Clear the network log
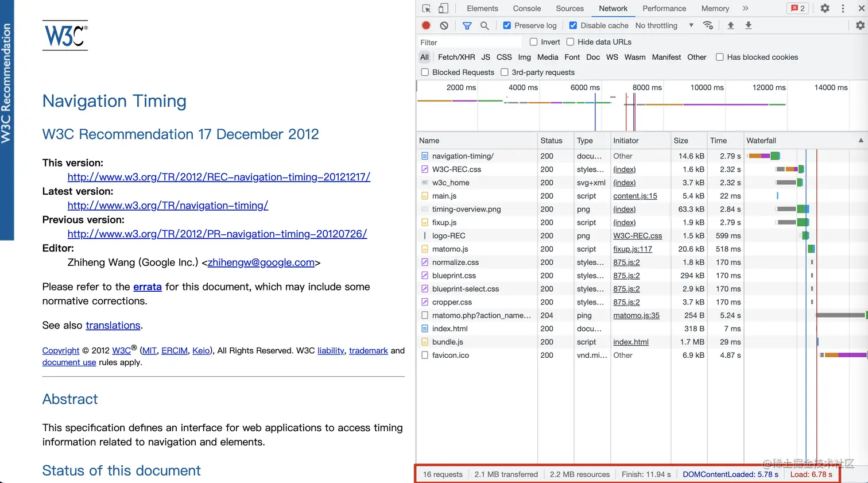The width and height of the screenshot is (868, 483). (444, 25)
